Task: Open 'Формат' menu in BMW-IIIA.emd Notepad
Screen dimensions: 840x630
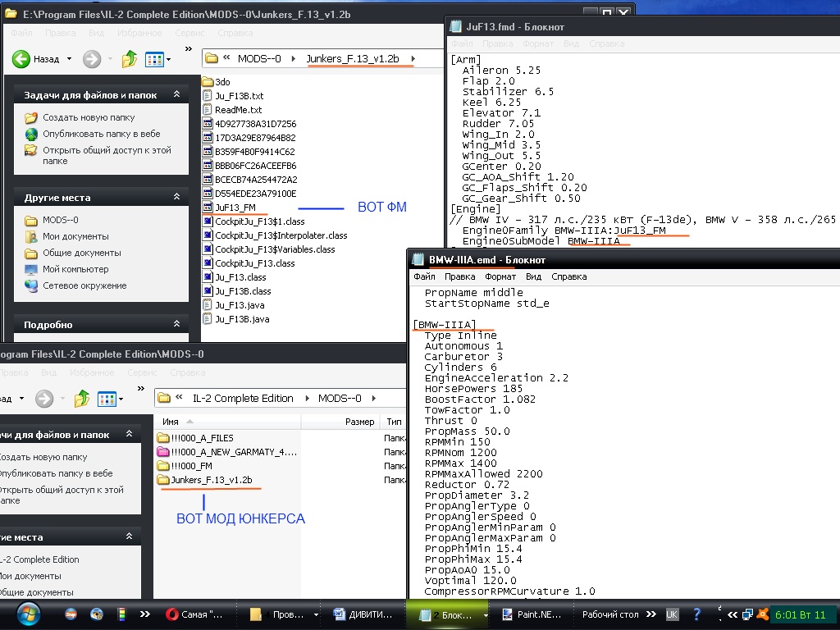Action: (500, 277)
